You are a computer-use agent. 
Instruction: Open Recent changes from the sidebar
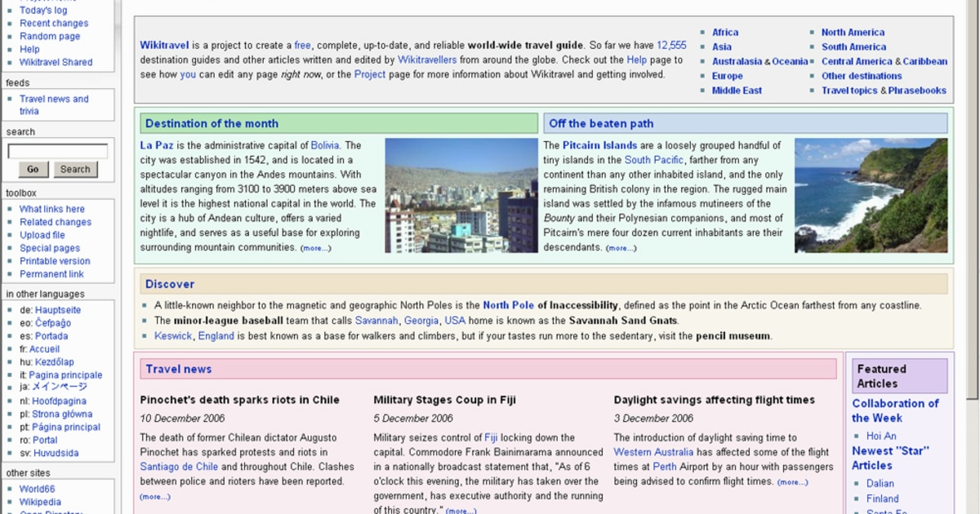pos(52,23)
